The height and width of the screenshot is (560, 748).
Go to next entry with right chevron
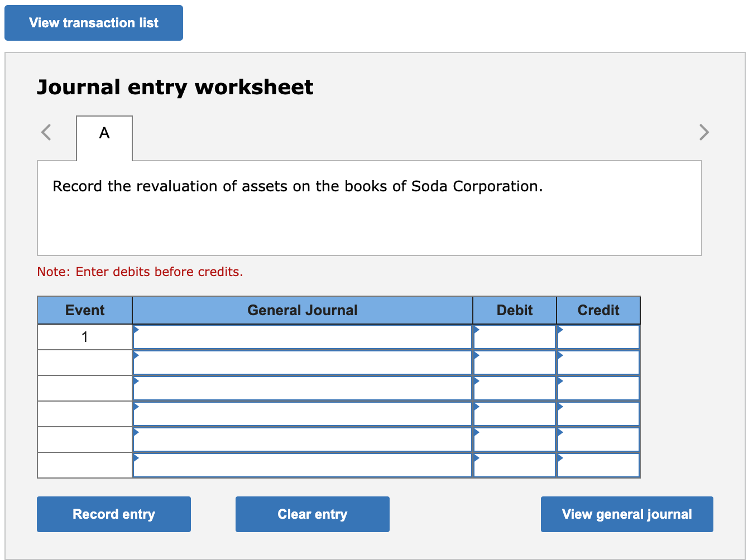pyautogui.click(x=704, y=132)
